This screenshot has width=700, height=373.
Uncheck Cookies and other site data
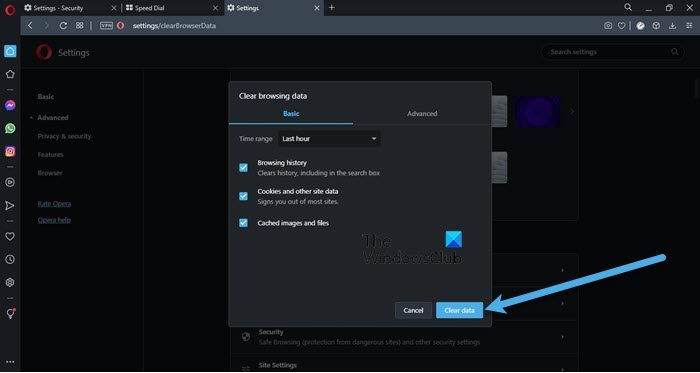coord(243,196)
